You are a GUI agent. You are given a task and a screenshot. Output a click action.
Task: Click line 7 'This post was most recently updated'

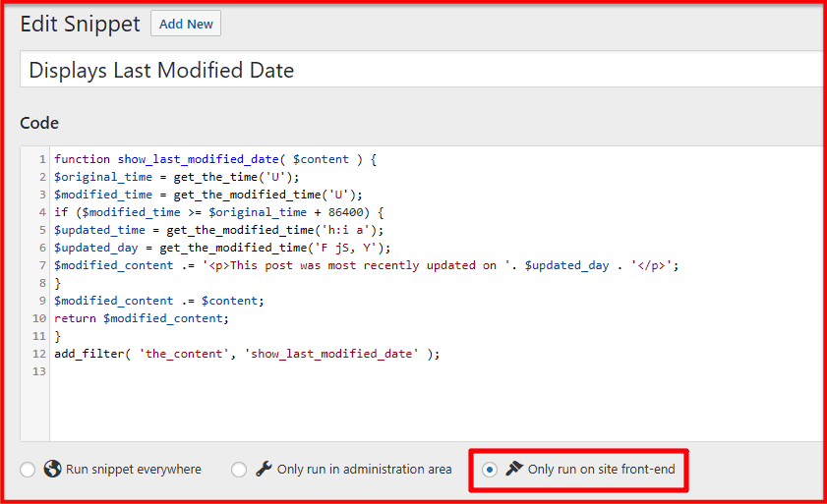click(x=367, y=265)
